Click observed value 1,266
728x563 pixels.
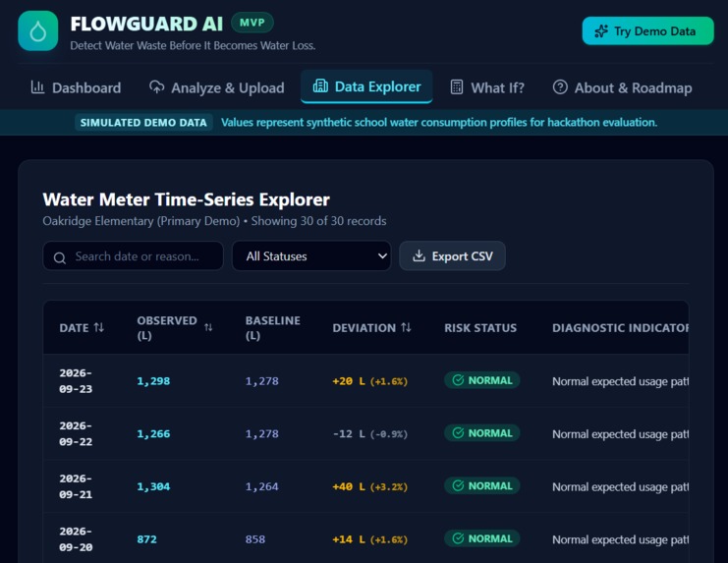(153, 433)
